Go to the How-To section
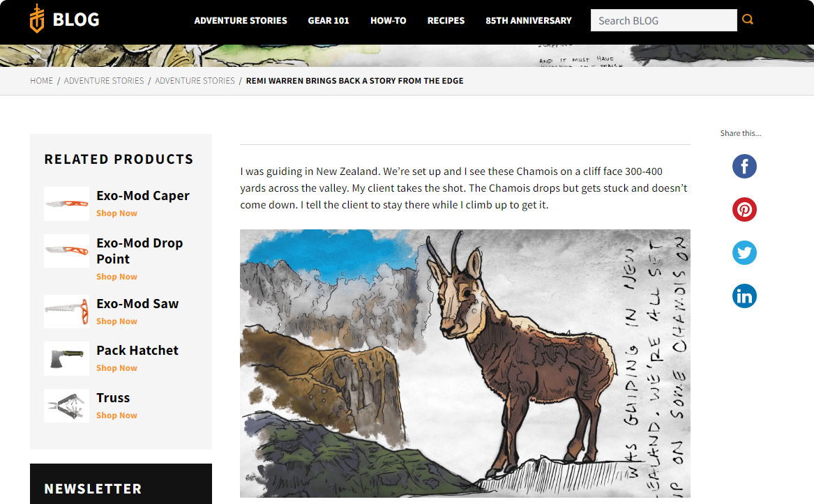 coord(389,21)
